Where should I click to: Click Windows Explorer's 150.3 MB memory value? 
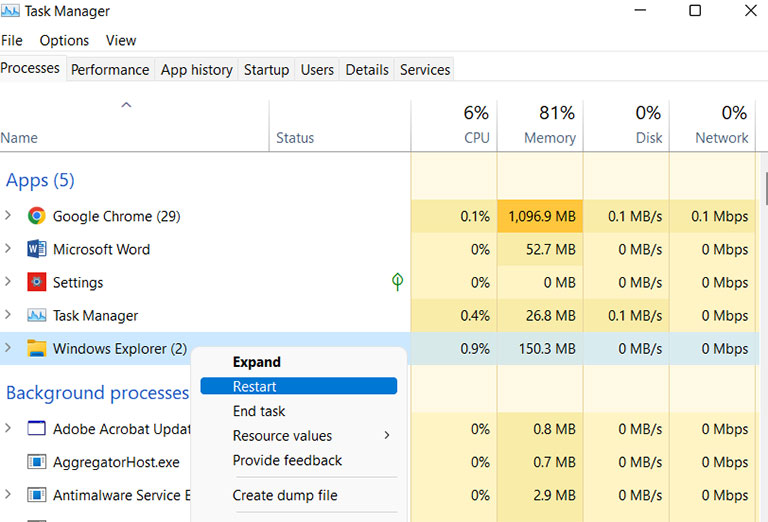coord(547,349)
